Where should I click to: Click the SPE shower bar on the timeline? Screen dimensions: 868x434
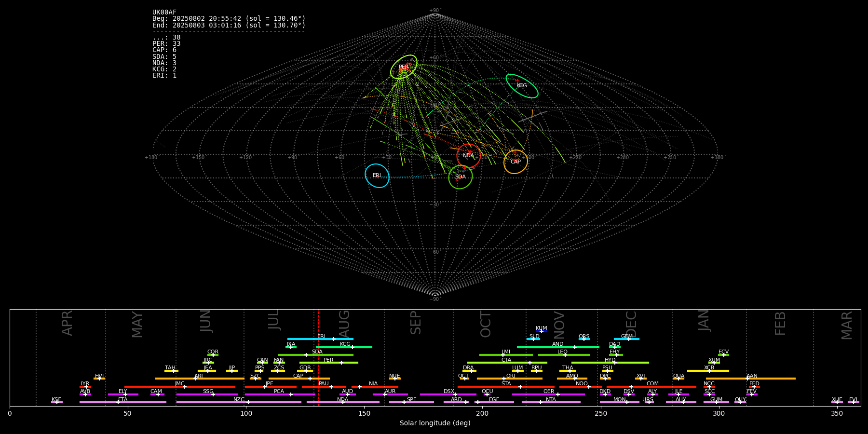411,402
